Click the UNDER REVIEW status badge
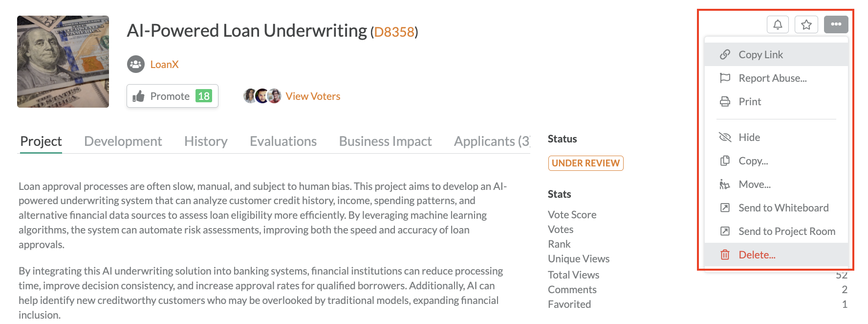Image resolution: width=868 pixels, height=324 pixels. (586, 163)
